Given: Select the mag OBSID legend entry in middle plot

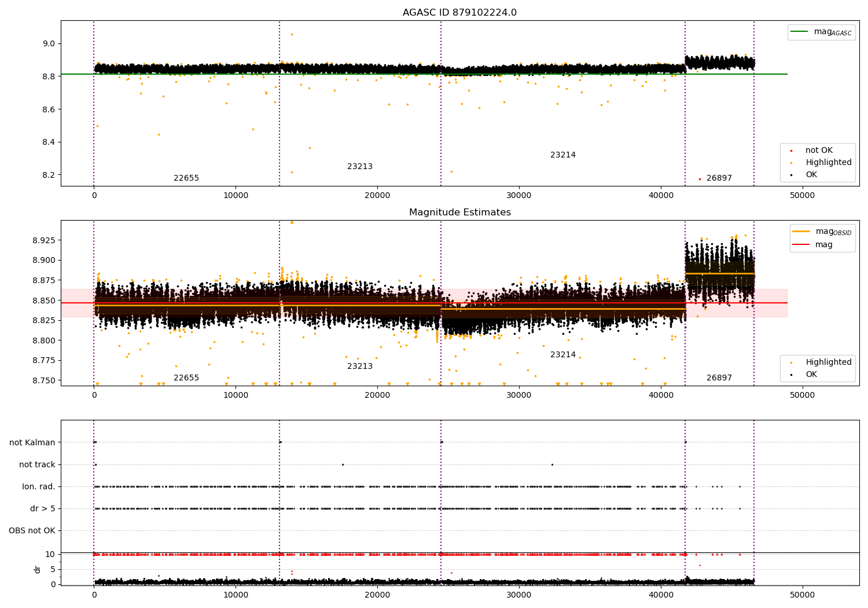Looking at the screenshot, I should (822, 232).
